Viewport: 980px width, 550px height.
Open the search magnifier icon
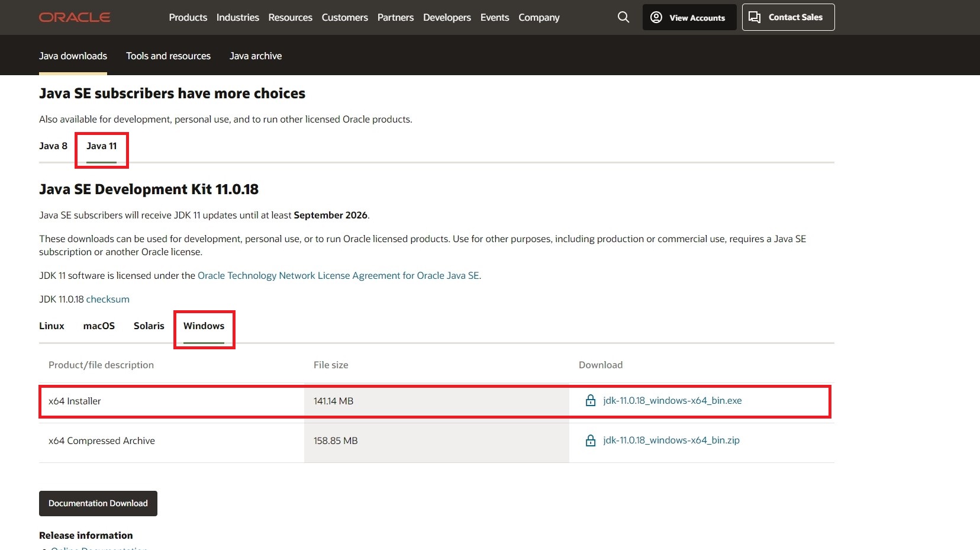point(623,17)
